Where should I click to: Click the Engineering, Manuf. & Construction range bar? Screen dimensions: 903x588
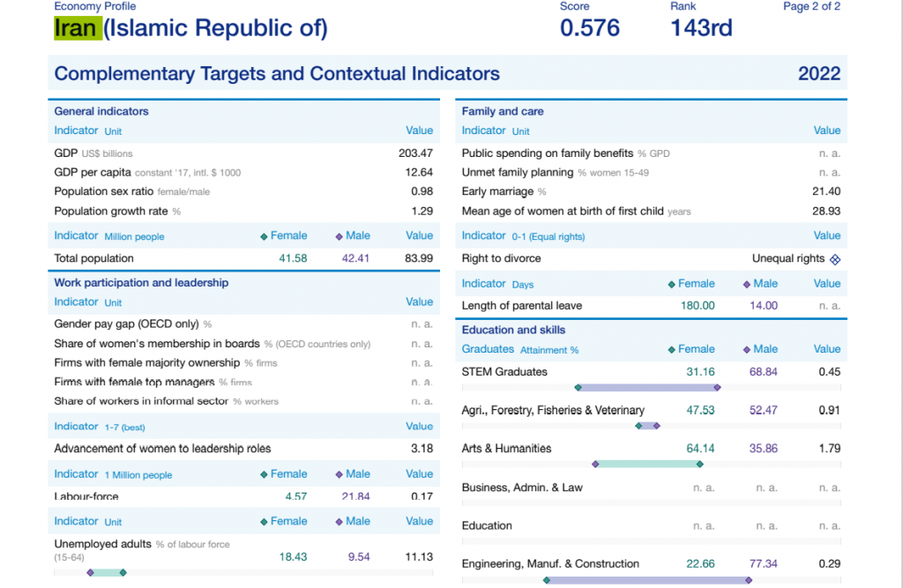coord(647,579)
